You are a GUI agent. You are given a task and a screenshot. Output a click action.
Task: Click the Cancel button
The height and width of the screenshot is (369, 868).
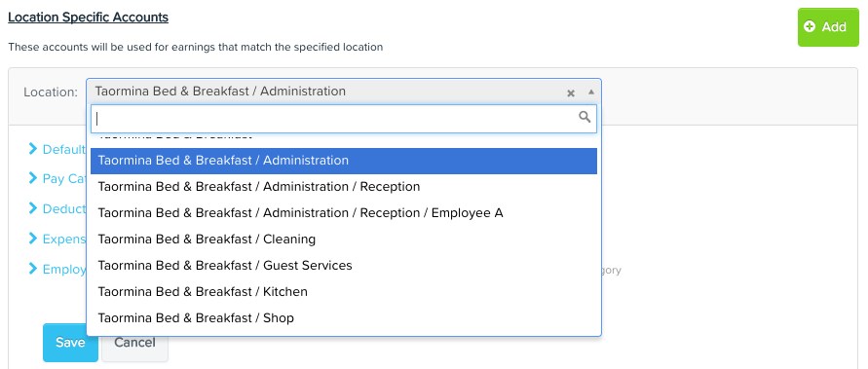134,343
